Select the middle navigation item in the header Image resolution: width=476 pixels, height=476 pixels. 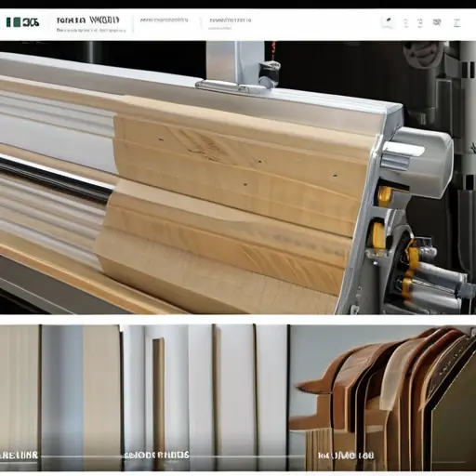[164, 20]
